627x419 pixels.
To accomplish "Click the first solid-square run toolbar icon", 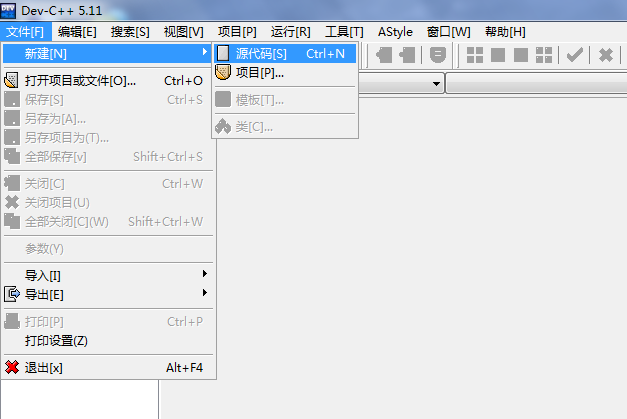I will (498, 55).
